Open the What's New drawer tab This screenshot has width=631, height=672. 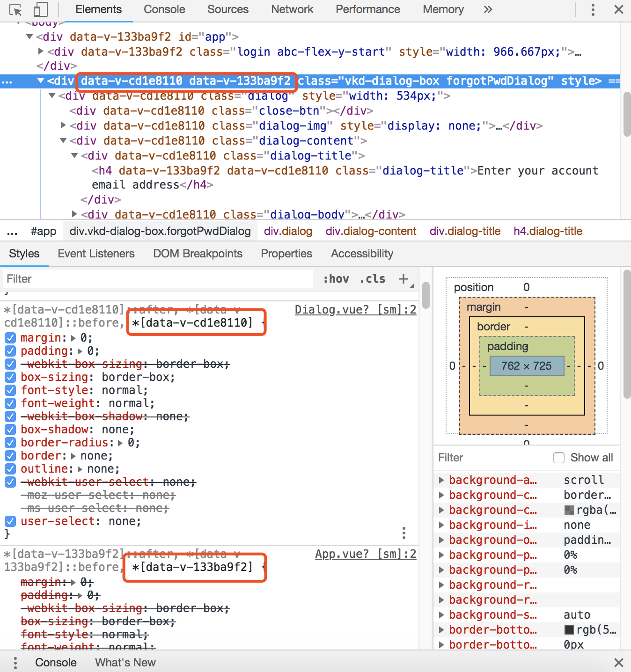point(125,663)
